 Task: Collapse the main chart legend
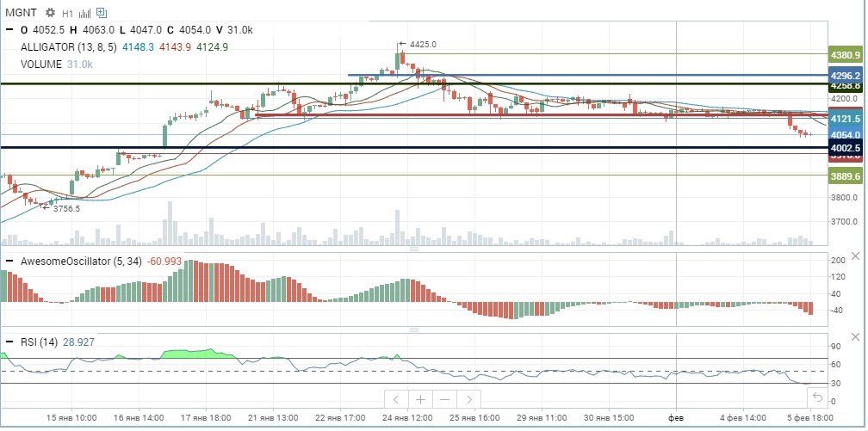pyautogui.click(x=9, y=30)
